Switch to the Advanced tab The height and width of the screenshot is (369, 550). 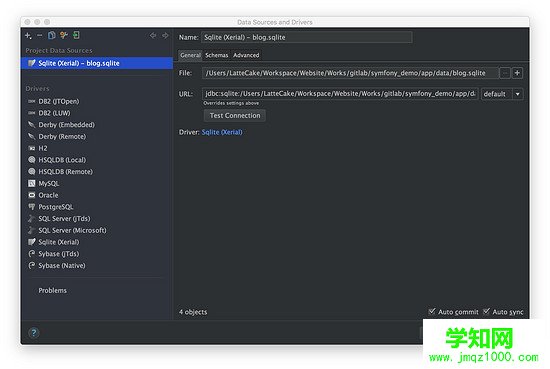tap(246, 55)
